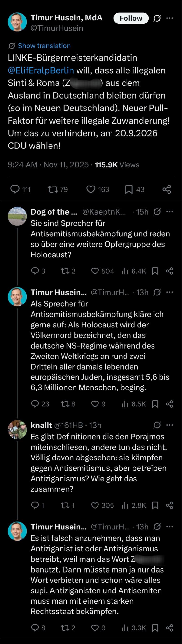Screen dimensions: 182x644
Task: Open the more options menu on main post
Action: (170, 18)
